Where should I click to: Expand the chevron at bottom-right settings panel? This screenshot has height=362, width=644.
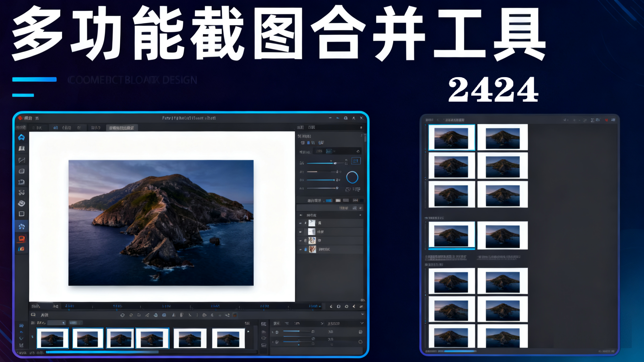coord(362,323)
